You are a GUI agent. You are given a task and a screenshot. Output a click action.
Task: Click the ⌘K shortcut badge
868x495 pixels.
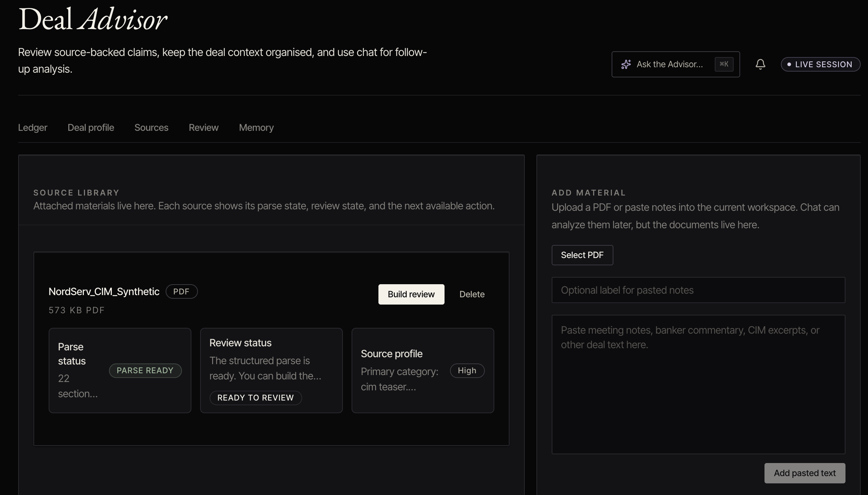tap(724, 64)
